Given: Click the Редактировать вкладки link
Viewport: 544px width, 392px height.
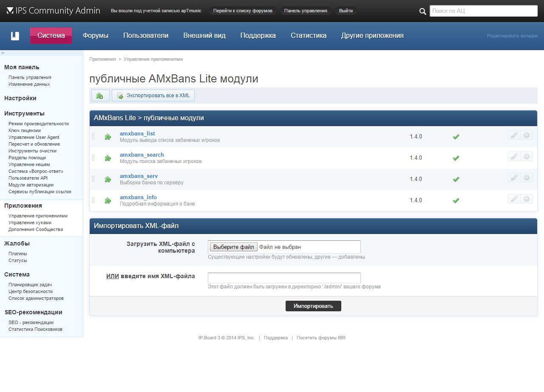Looking at the screenshot, I should tap(512, 36).
